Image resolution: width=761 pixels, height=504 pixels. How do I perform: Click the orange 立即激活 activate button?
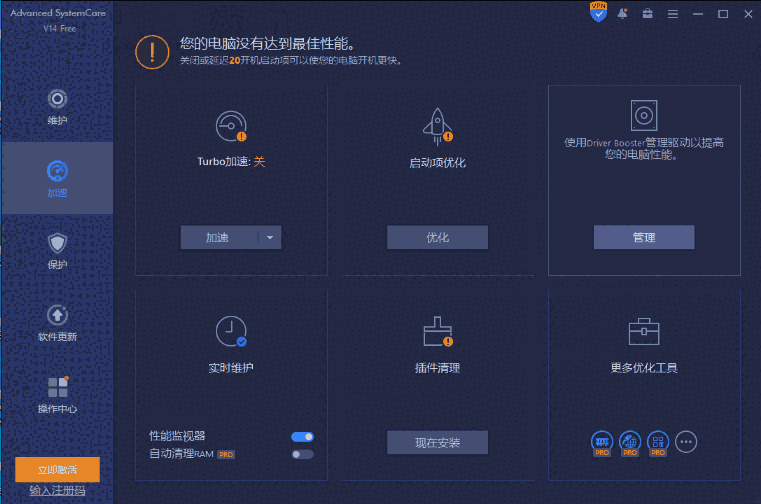(57, 470)
